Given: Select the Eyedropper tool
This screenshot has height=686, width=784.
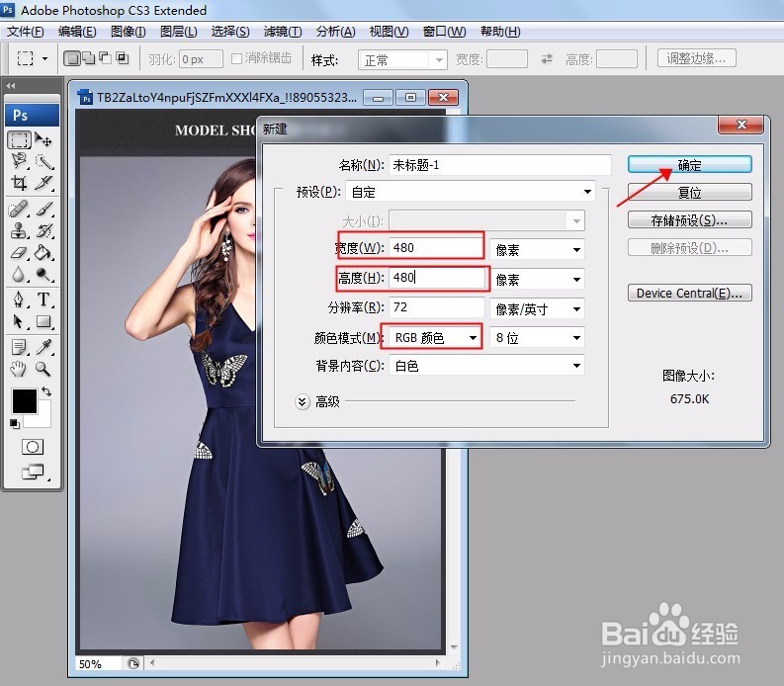Looking at the screenshot, I should point(44,347).
